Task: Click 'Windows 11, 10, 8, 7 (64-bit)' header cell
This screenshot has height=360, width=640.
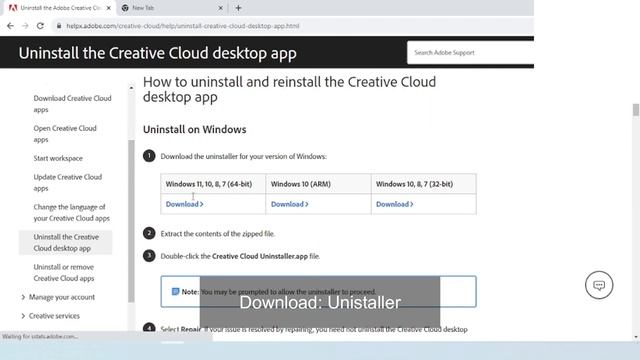Action: coord(213,184)
